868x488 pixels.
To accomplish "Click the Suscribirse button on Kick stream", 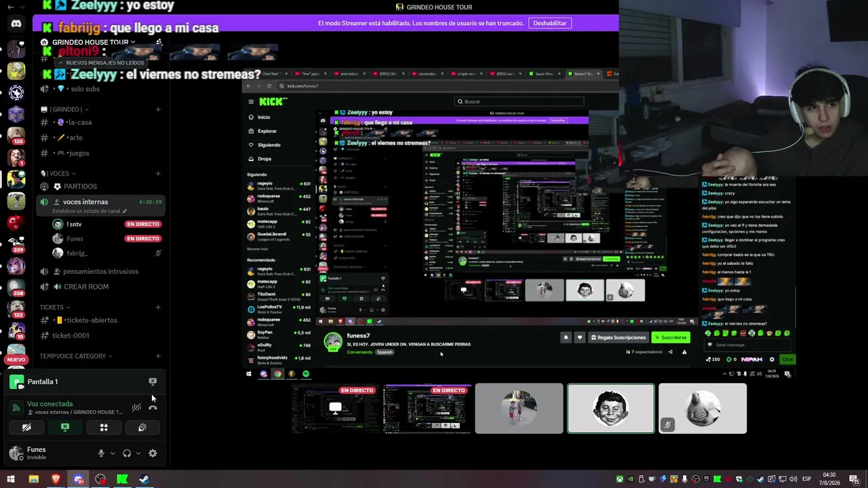I will click(670, 338).
